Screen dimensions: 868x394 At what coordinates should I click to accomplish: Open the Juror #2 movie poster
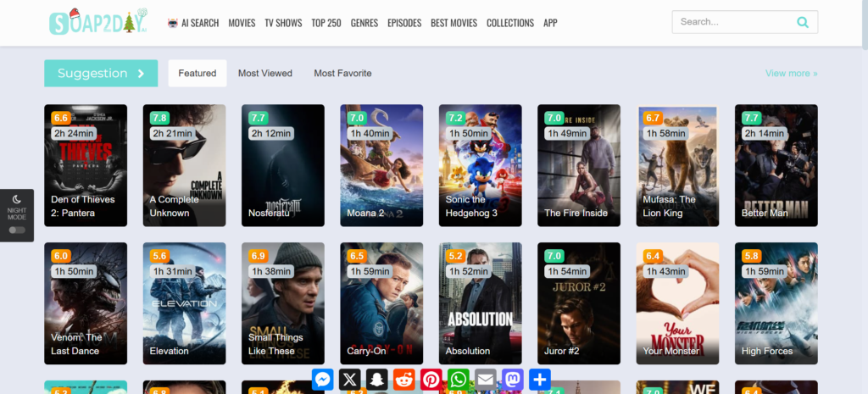(579, 303)
